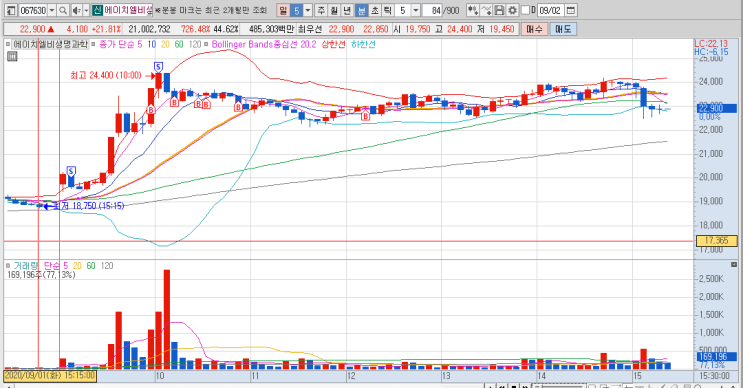This screenshot has height=388, width=743.
Task: Toggle the Bollinger Bands legend marker
Action: coord(206,44)
